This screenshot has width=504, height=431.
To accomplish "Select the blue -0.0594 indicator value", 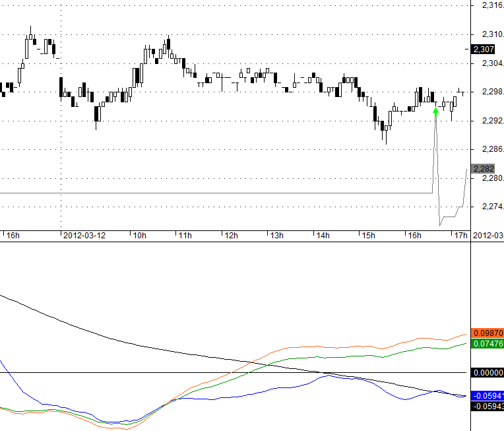I will coord(488,395).
